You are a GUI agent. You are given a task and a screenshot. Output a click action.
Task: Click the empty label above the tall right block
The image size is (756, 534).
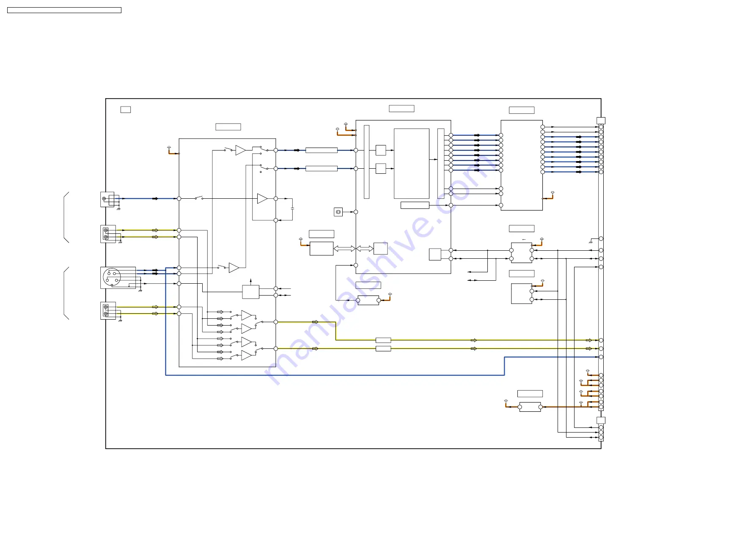(522, 110)
